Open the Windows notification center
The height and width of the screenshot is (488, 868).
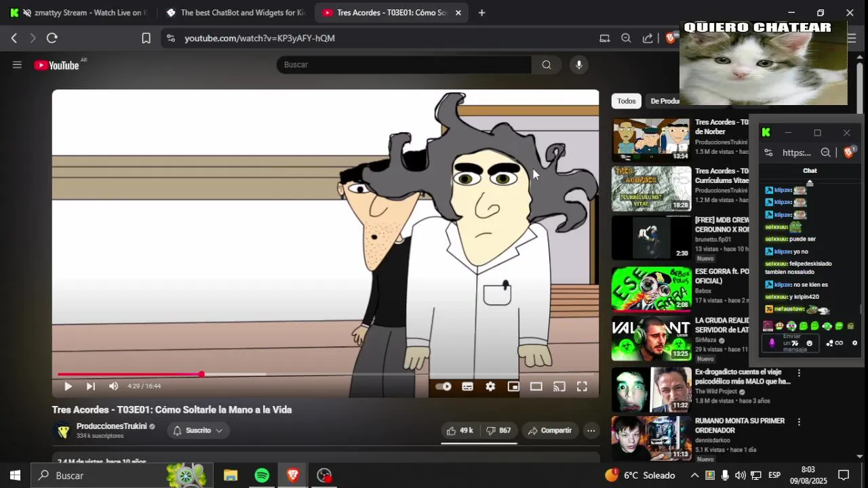pyautogui.click(x=844, y=475)
